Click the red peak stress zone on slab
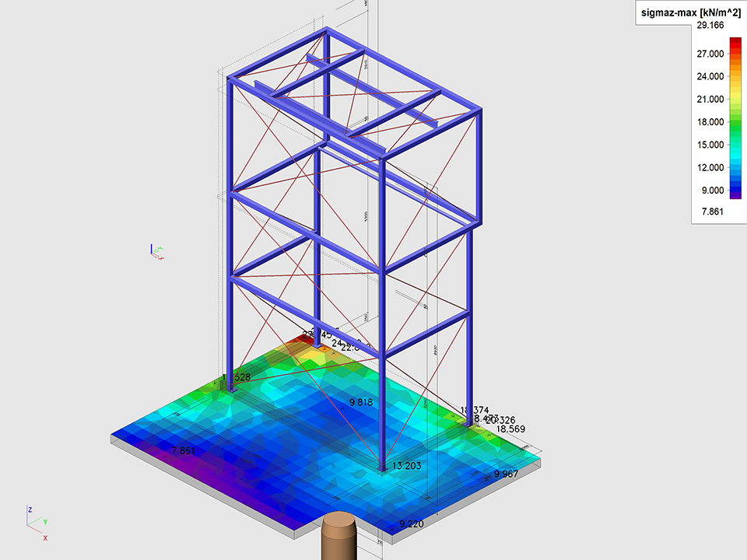This screenshot has width=747, height=560. click(300, 340)
